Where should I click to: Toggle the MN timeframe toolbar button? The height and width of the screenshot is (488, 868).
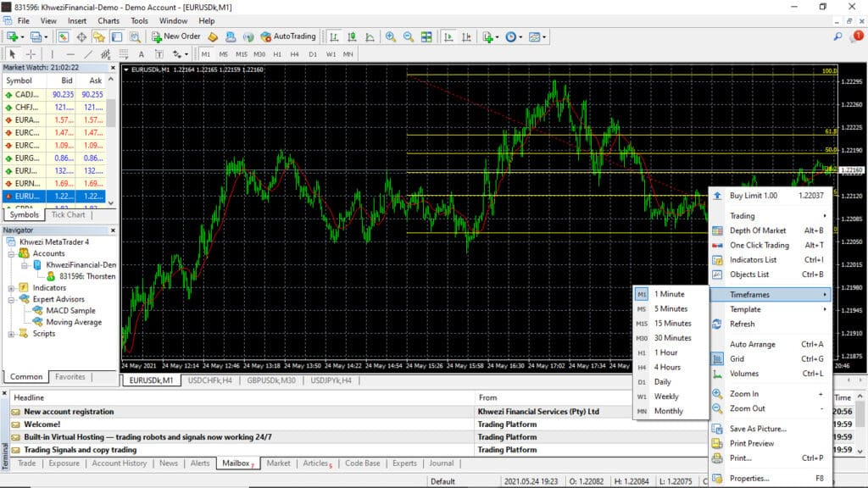pyautogui.click(x=348, y=54)
